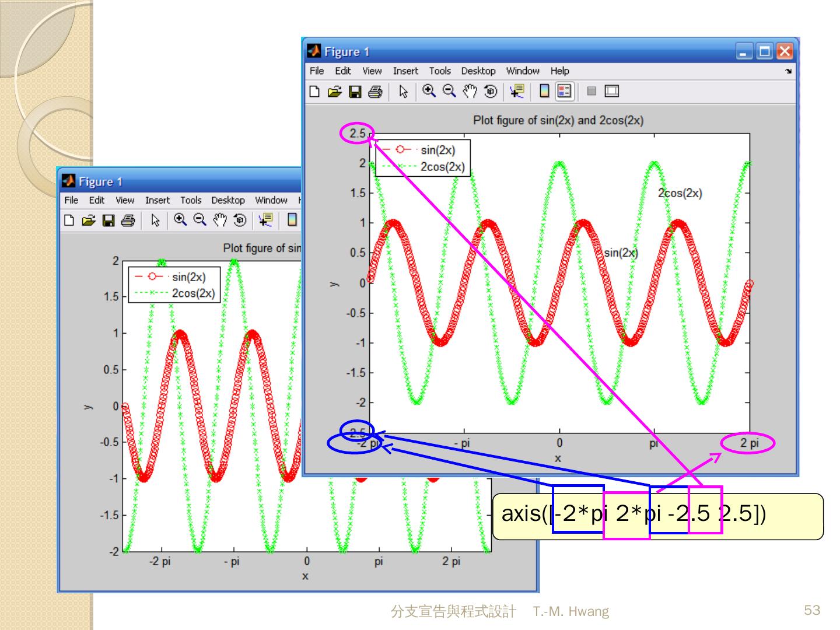Click Show Plot Tools button in front figure
The width and height of the screenshot is (840, 630).
pos(611,91)
